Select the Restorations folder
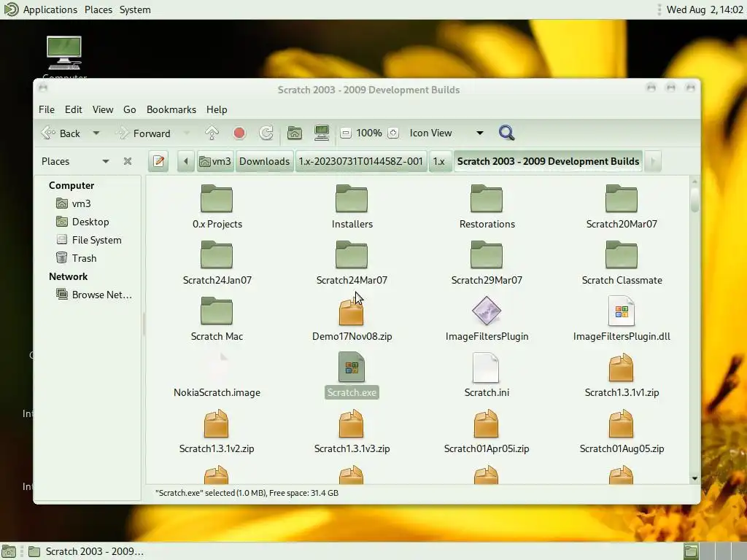The height and width of the screenshot is (560, 747). coord(487,206)
